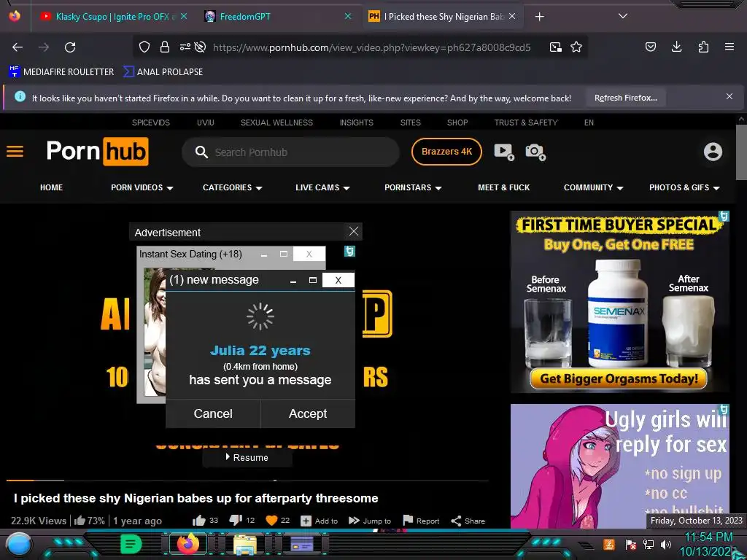Click the autoplay blocked icon in address bar
Viewport: 747px width, 560px height.
coord(201,47)
